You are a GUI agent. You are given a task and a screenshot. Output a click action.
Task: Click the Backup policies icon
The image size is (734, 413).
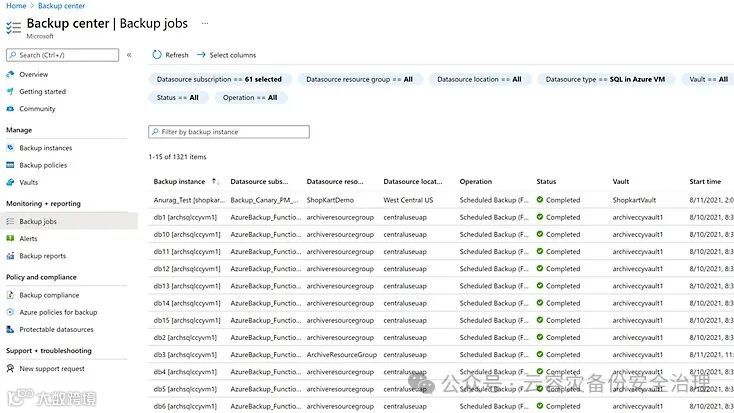click(x=10, y=165)
